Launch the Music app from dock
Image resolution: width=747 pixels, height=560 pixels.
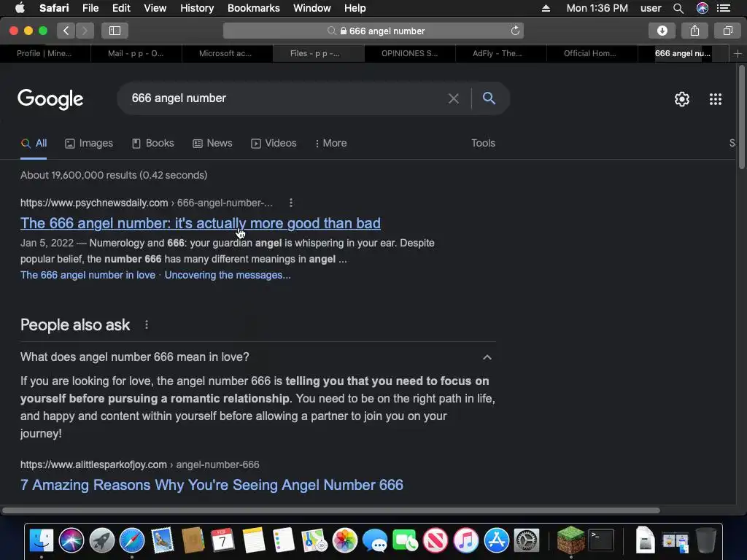coord(465,540)
